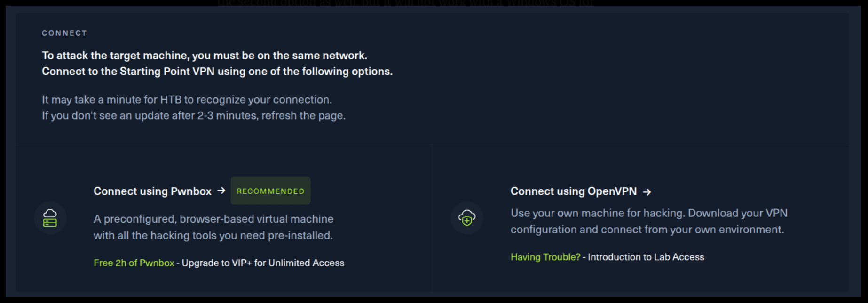Click the cloud icon in the OpenVPN section
Image resolution: width=868 pixels, height=303 pixels.
click(466, 218)
